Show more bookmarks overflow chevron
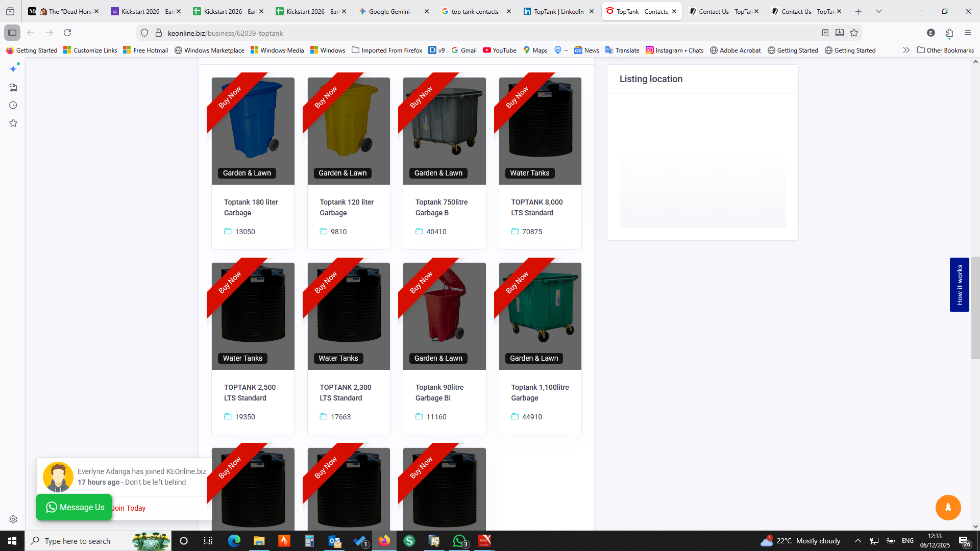 pyautogui.click(x=906, y=50)
